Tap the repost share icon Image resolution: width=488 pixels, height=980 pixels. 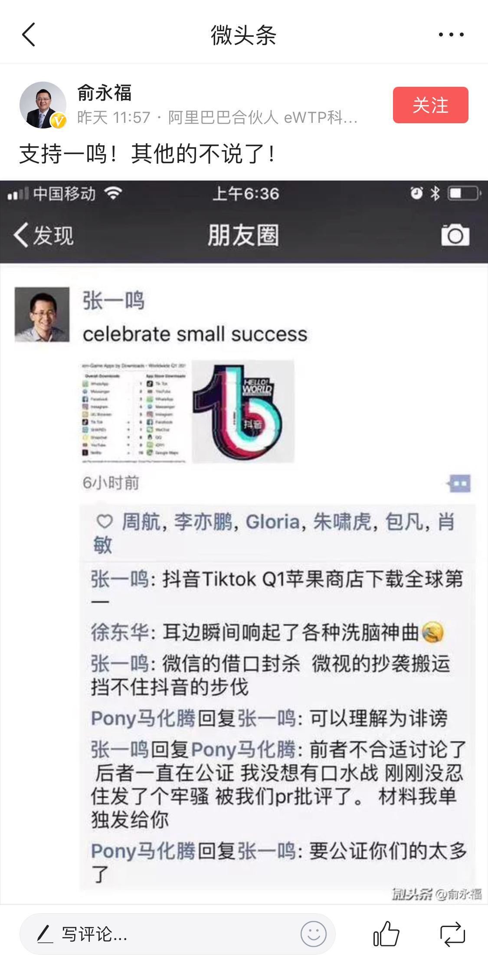coord(452,934)
